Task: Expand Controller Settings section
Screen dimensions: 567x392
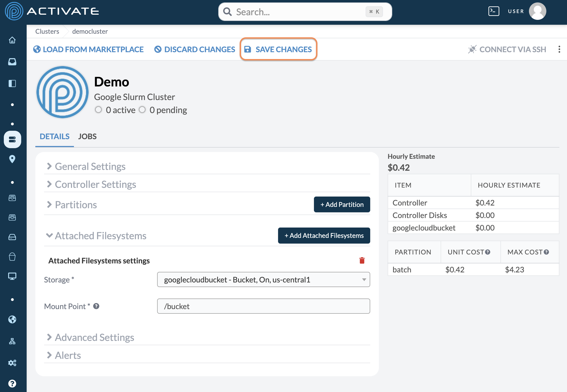Action: pos(207,184)
